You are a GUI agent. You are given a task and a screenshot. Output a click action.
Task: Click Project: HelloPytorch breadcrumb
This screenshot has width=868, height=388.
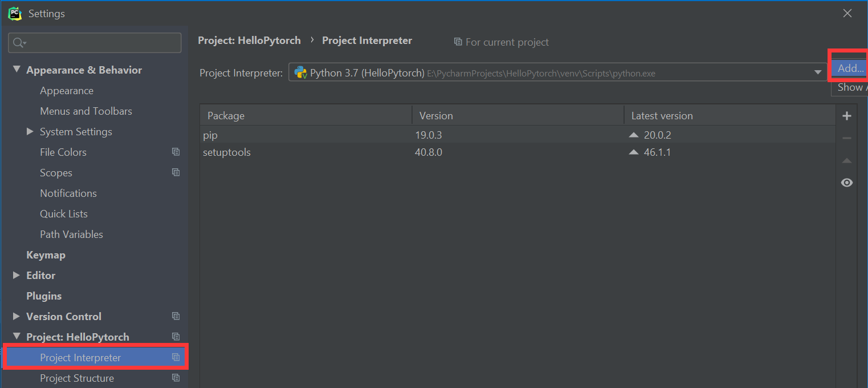(x=249, y=41)
